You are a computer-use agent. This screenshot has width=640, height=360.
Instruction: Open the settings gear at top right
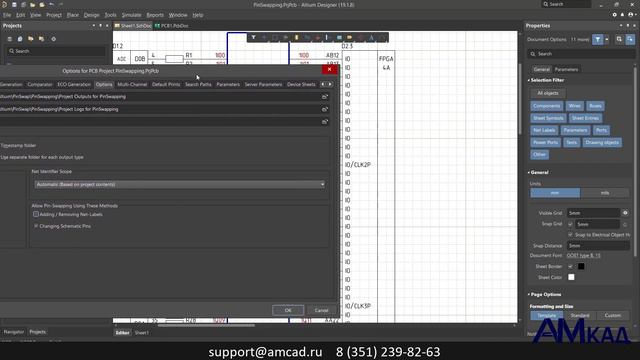[x=615, y=15]
